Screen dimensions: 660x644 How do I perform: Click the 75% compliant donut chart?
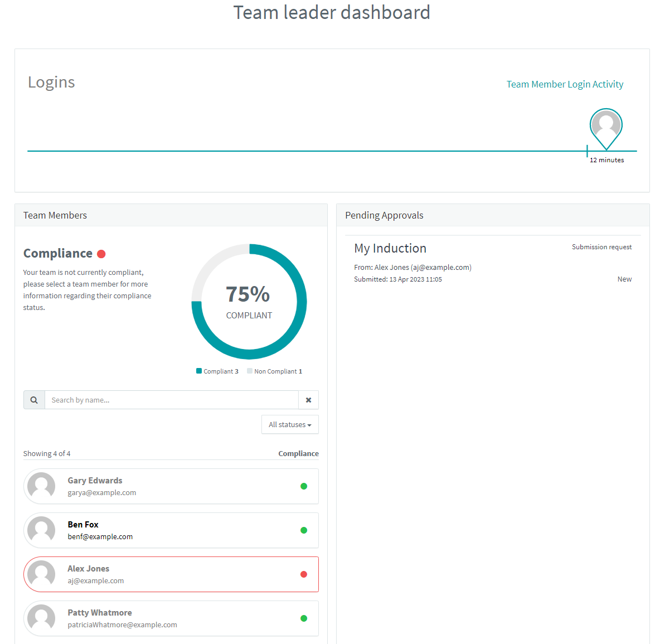249,302
